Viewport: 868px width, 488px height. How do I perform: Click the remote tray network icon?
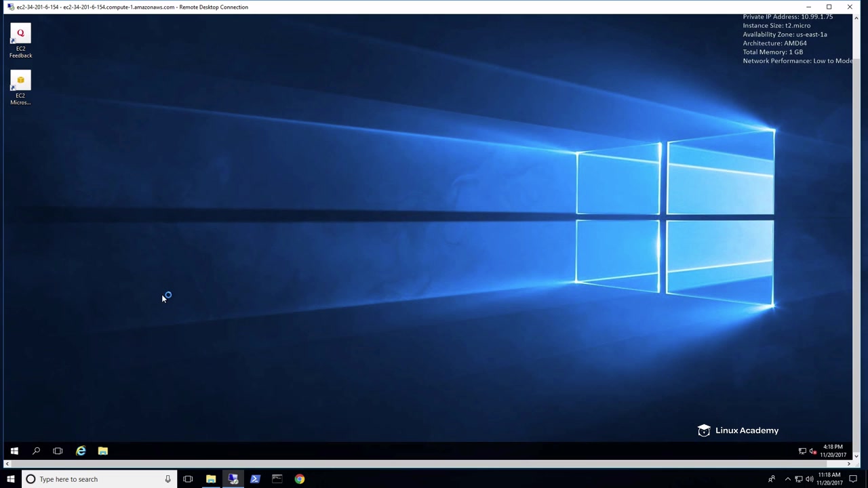pyautogui.click(x=802, y=451)
